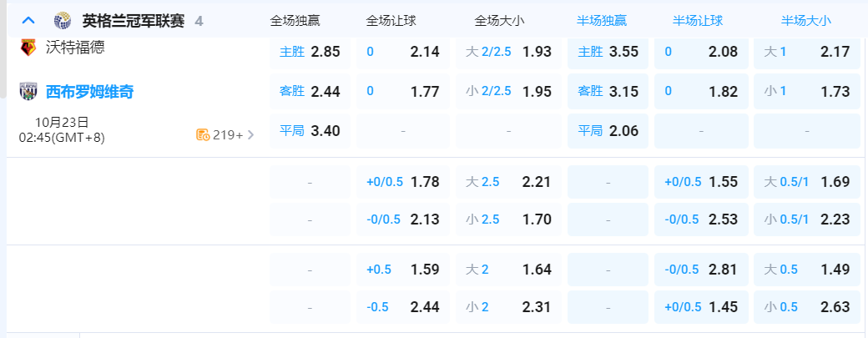Image resolution: width=868 pixels, height=338 pixels.
Task: Choose 平局 3.40 draw odds
Action: pyautogui.click(x=310, y=131)
